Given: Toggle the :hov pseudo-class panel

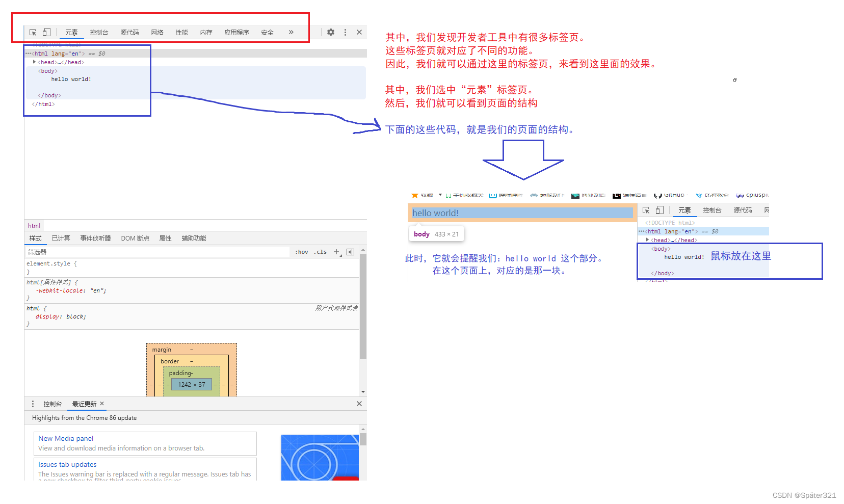Looking at the screenshot, I should click(301, 252).
